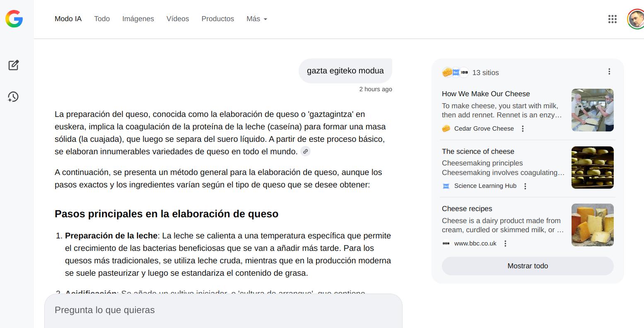Open the options menu for the 13 sitios panel

[609, 72]
